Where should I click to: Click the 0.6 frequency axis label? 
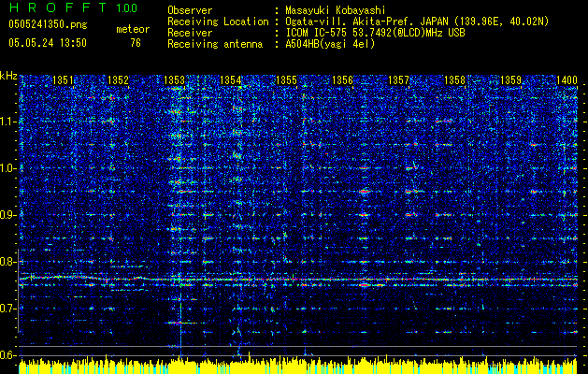(x=8, y=355)
